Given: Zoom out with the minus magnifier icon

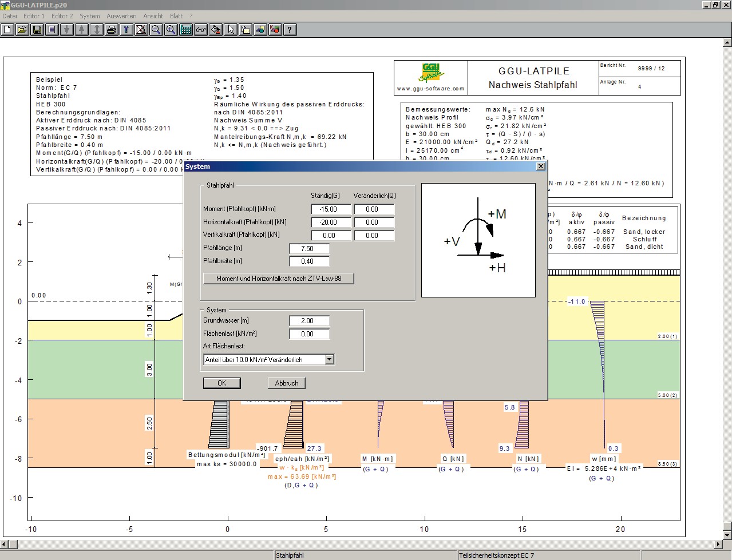Looking at the screenshot, I should point(156,30).
